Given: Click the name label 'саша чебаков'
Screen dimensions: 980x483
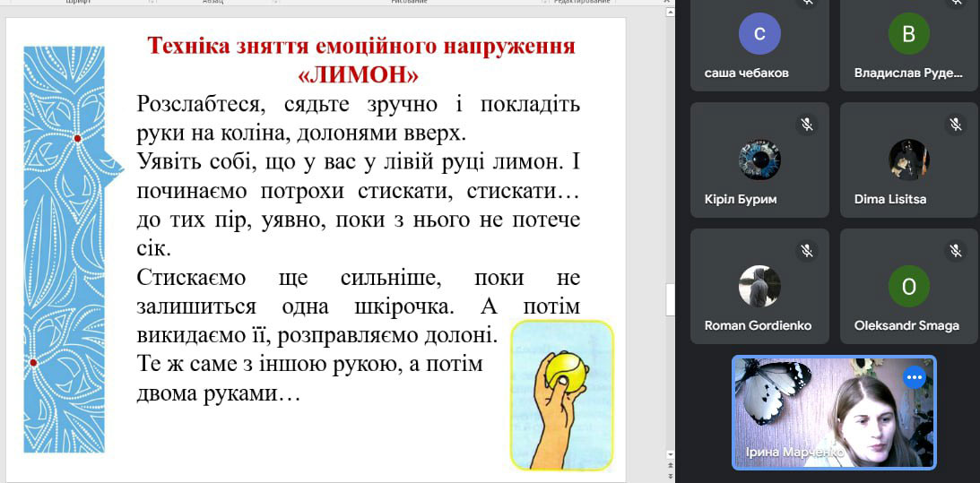Looking at the screenshot, I should pyautogui.click(x=746, y=73).
